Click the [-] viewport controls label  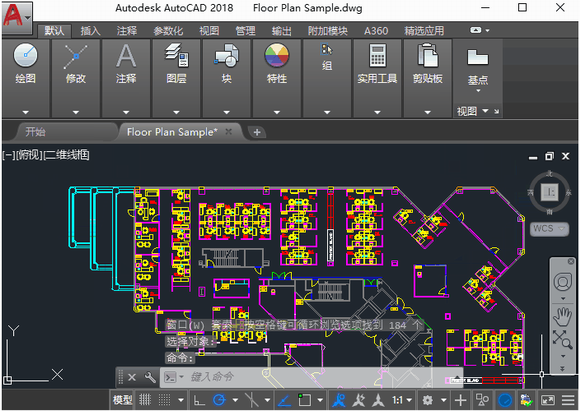pos(9,155)
